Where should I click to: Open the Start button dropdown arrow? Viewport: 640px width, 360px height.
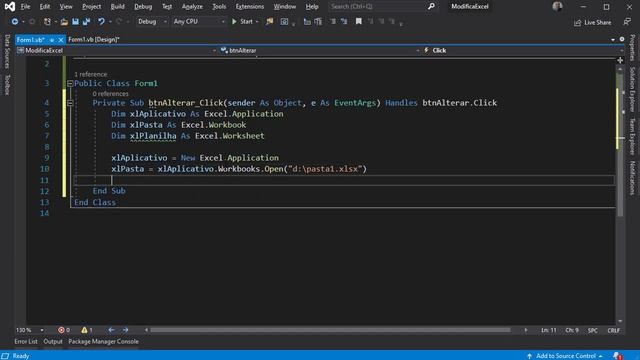tap(257, 22)
